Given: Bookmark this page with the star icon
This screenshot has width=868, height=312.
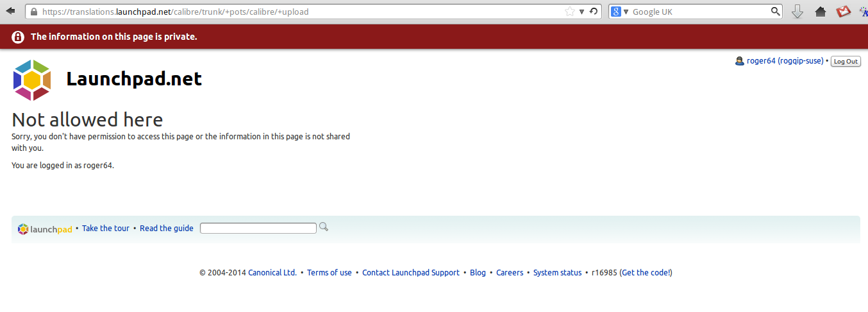Looking at the screenshot, I should pos(570,12).
